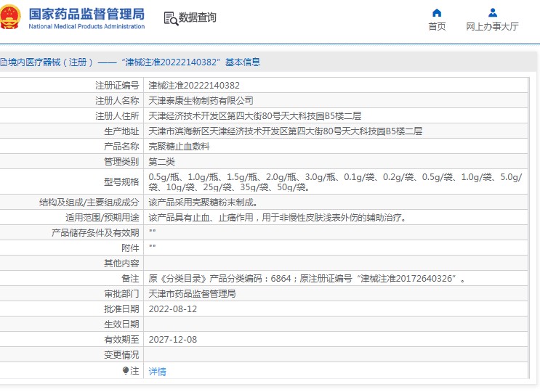
Task: Select the 注册人住所 address value
Action: [255, 116]
